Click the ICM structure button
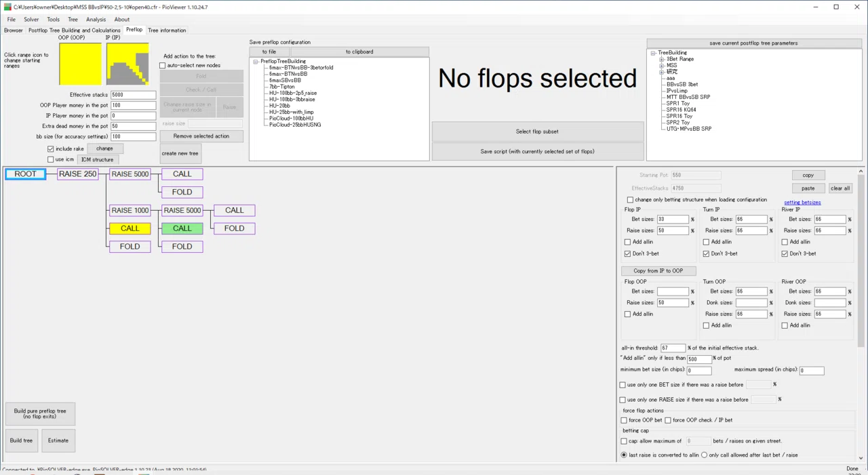Viewport: 868px width, 475px height. pos(98,160)
